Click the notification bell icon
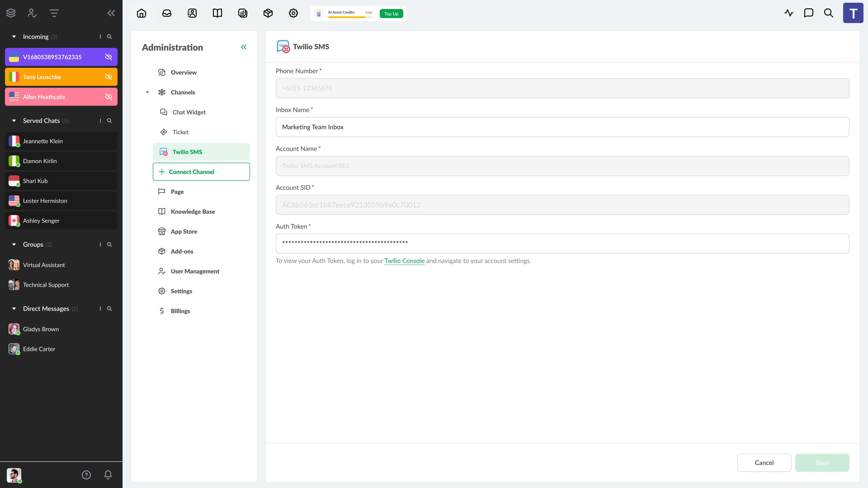Screen dimensions: 868x488 pyautogui.click(x=108, y=475)
